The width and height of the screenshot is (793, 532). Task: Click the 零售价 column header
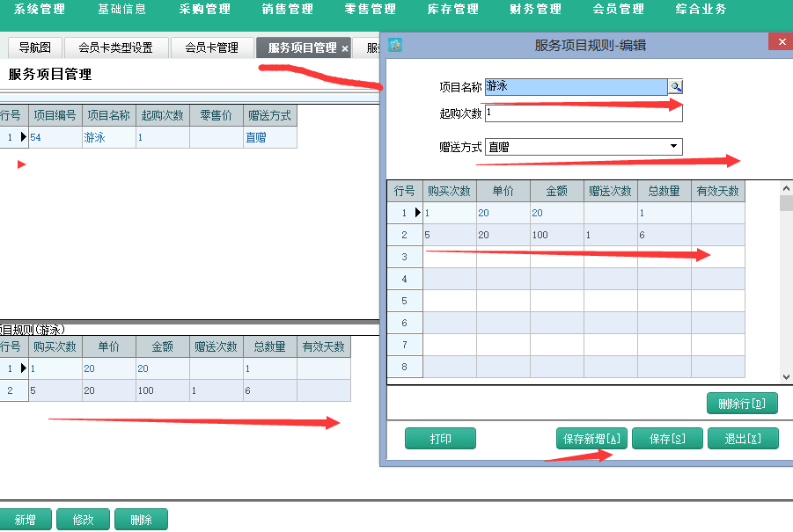[x=216, y=116]
